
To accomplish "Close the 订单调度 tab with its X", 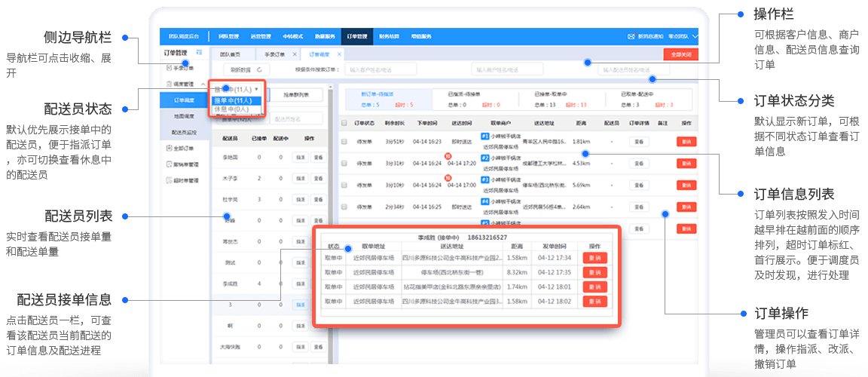I will (338, 54).
